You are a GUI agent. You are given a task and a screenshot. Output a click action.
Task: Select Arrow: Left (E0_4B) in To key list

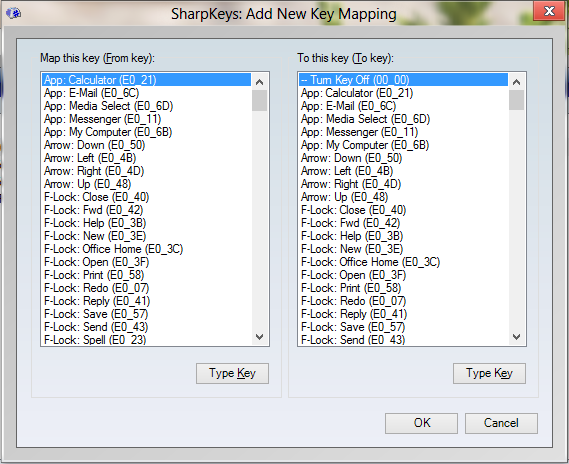click(404, 171)
